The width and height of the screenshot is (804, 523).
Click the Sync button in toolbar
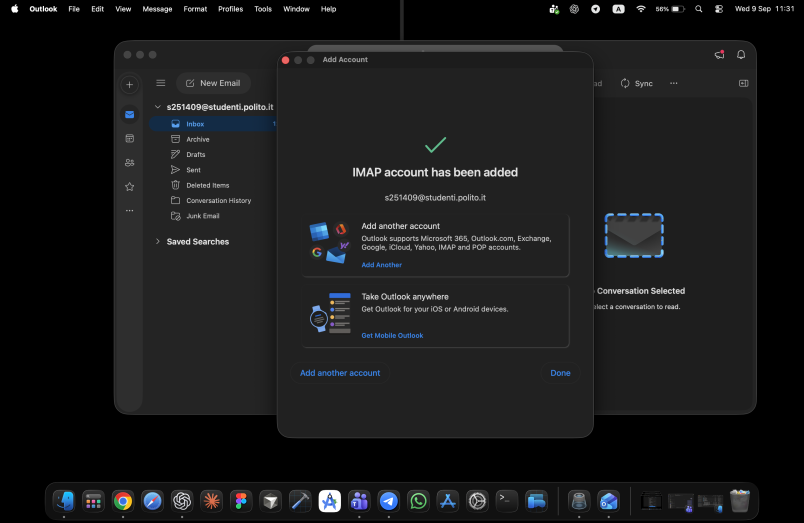(x=636, y=83)
